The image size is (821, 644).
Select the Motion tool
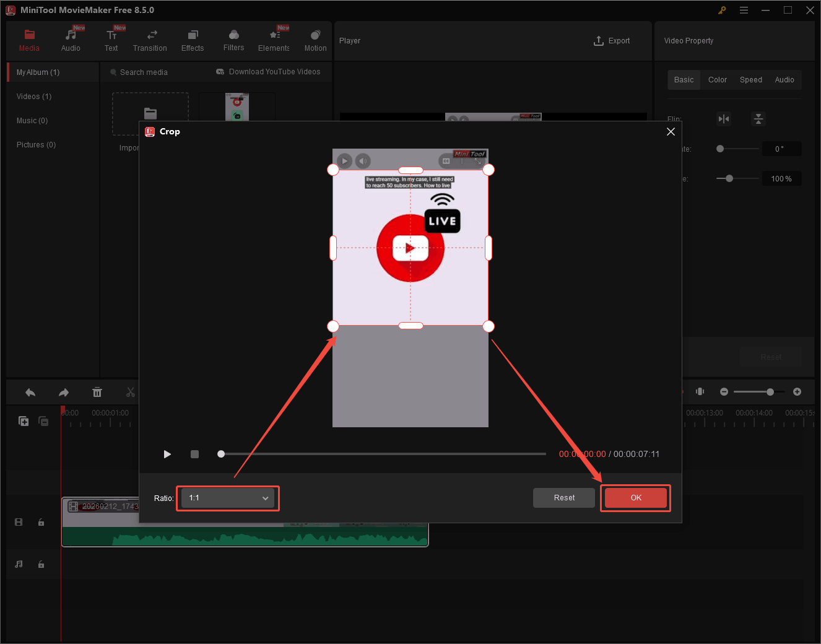315,39
